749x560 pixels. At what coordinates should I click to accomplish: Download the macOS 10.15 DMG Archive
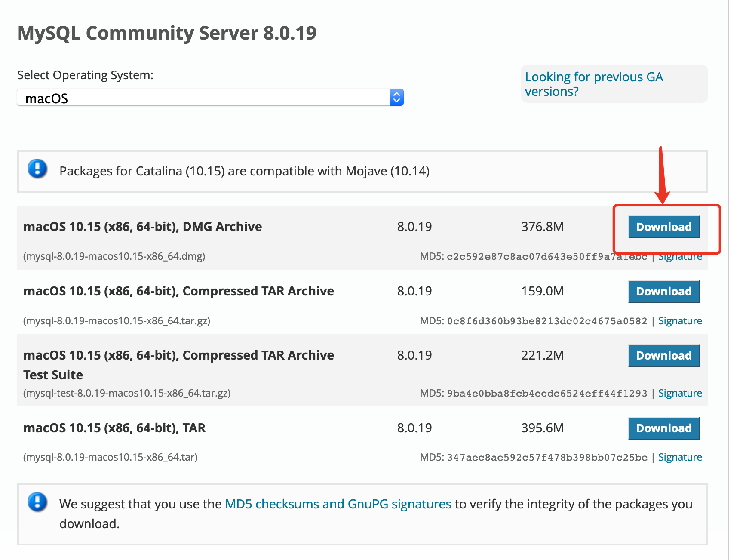pos(663,227)
